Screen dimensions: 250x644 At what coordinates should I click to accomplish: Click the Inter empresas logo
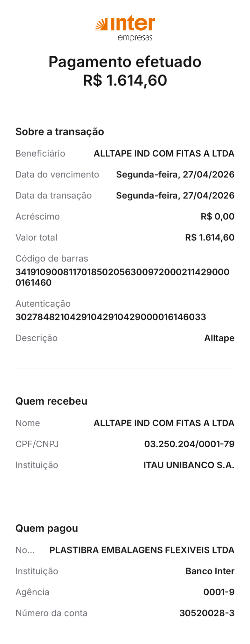point(125,28)
